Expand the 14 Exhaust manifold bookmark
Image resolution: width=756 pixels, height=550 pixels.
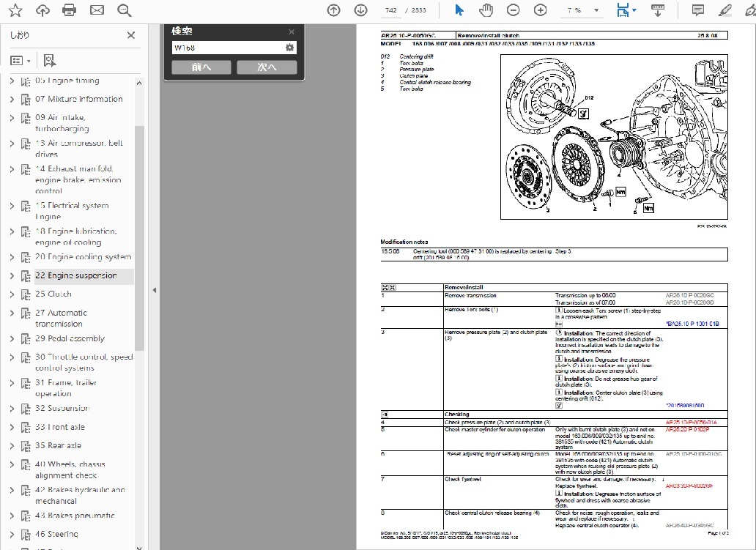pos(12,168)
